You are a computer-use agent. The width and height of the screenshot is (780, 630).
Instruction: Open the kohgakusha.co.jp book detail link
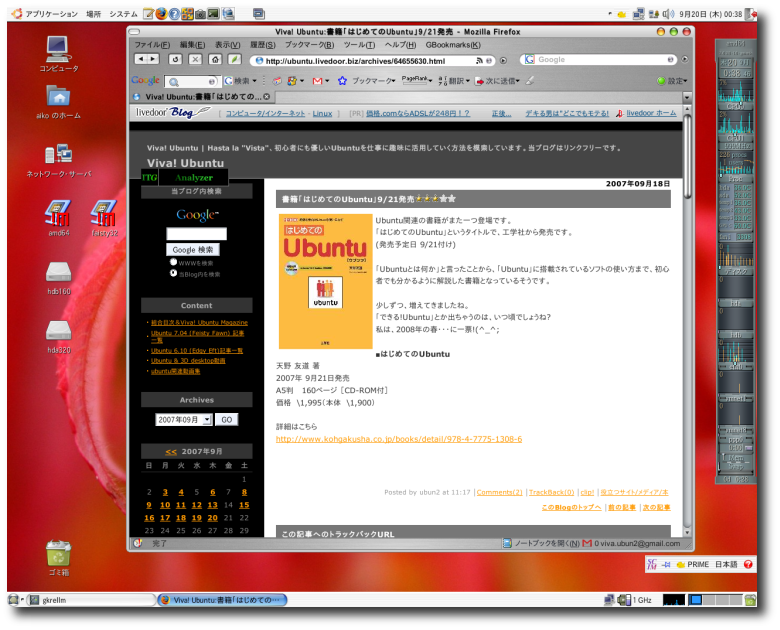[x=399, y=439]
